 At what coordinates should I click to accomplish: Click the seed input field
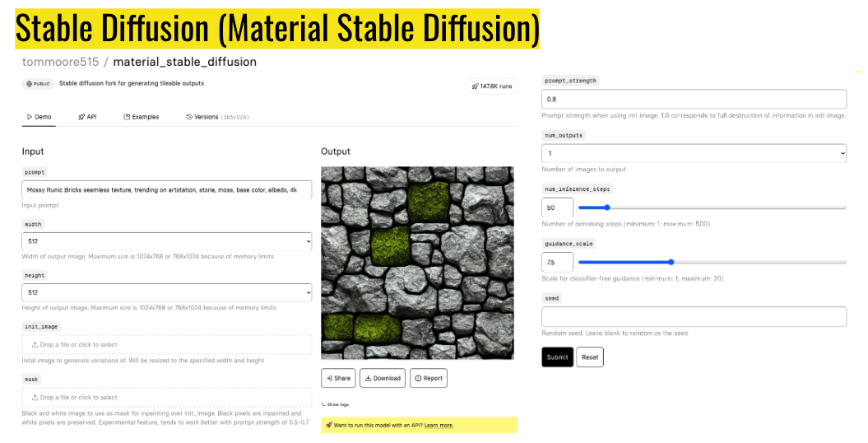tap(694, 316)
